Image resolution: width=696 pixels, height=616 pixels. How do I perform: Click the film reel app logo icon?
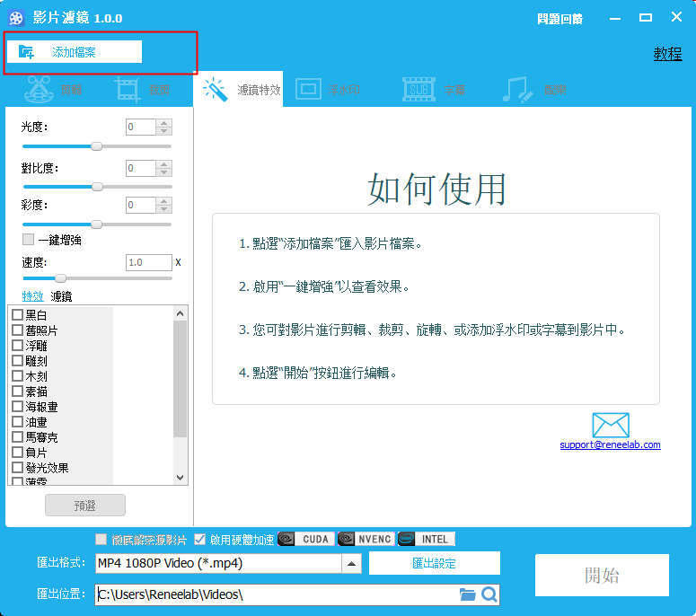pyautogui.click(x=16, y=18)
